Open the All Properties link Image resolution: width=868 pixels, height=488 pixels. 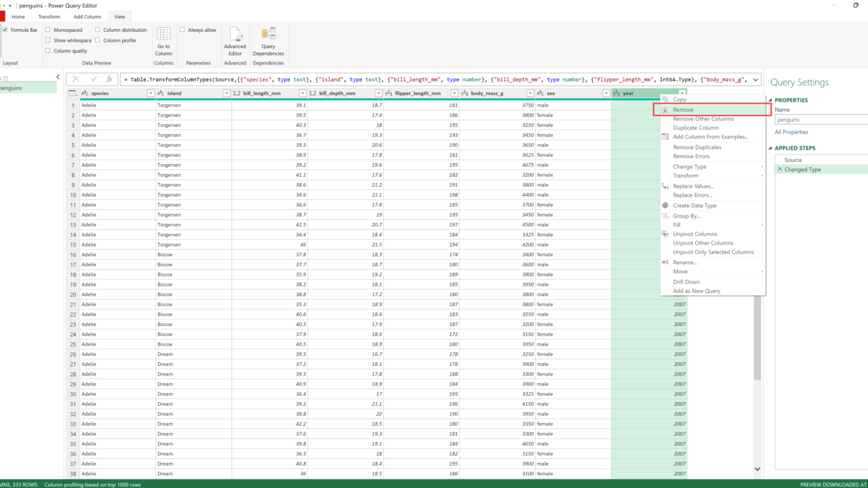[791, 132]
